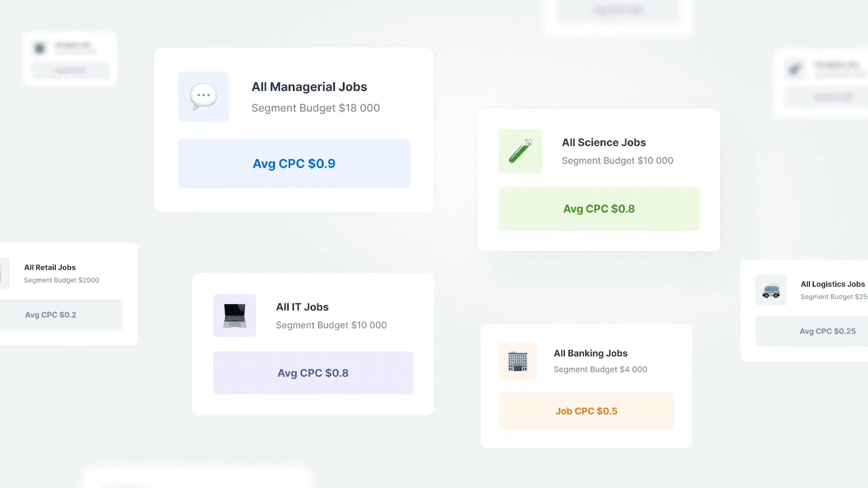868x488 pixels.
Task: Click the bank building icon for Banking Jobs
Action: click(518, 361)
